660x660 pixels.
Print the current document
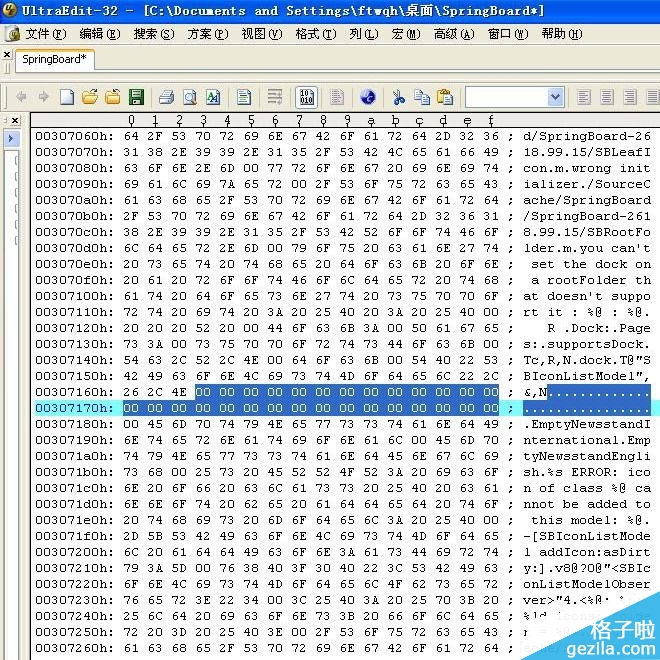[166, 97]
